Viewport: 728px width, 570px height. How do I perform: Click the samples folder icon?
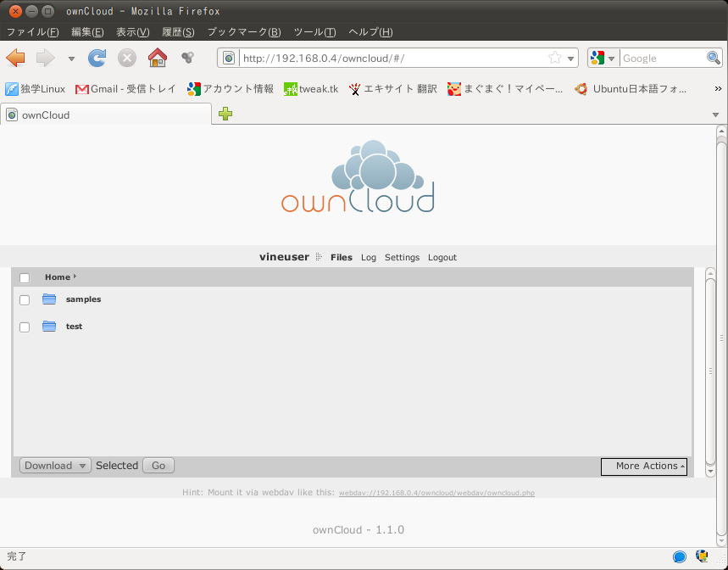click(x=49, y=299)
